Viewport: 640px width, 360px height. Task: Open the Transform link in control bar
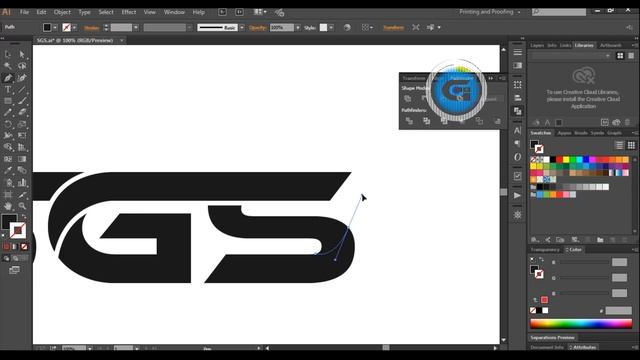[x=393, y=27]
